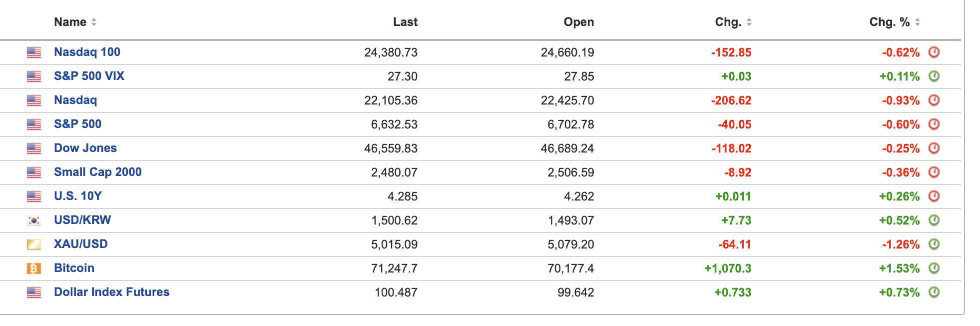Sort by the Chg. column arrows
980x326 pixels.
point(749,22)
